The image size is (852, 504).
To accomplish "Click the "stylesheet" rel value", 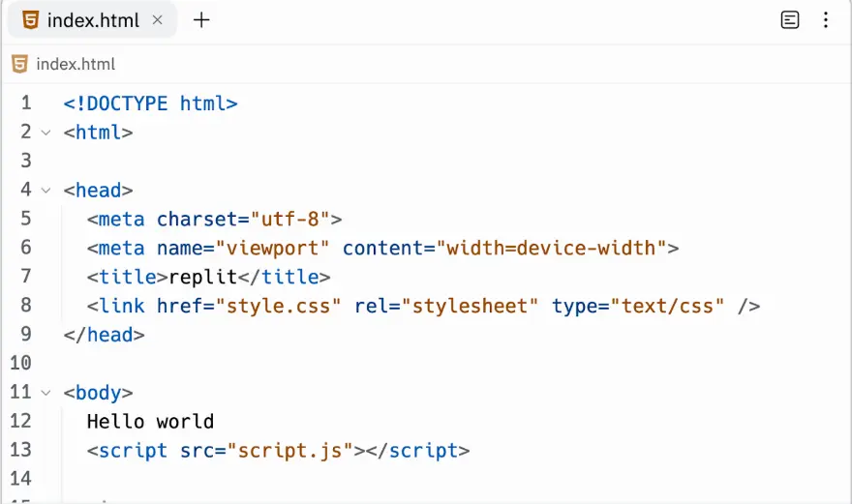I will [x=470, y=307].
